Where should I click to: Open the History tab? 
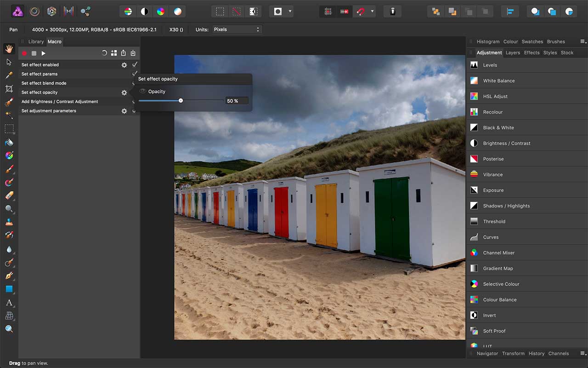point(537,353)
